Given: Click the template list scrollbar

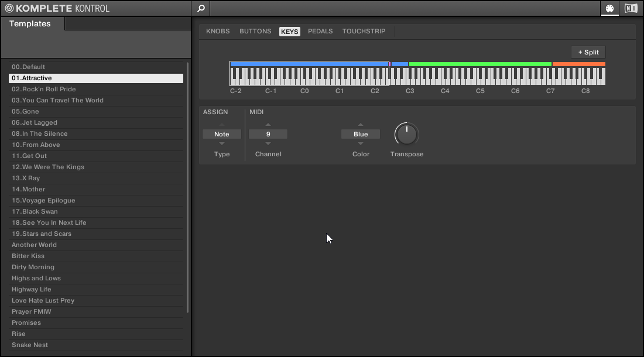Looking at the screenshot, I should [x=188, y=187].
